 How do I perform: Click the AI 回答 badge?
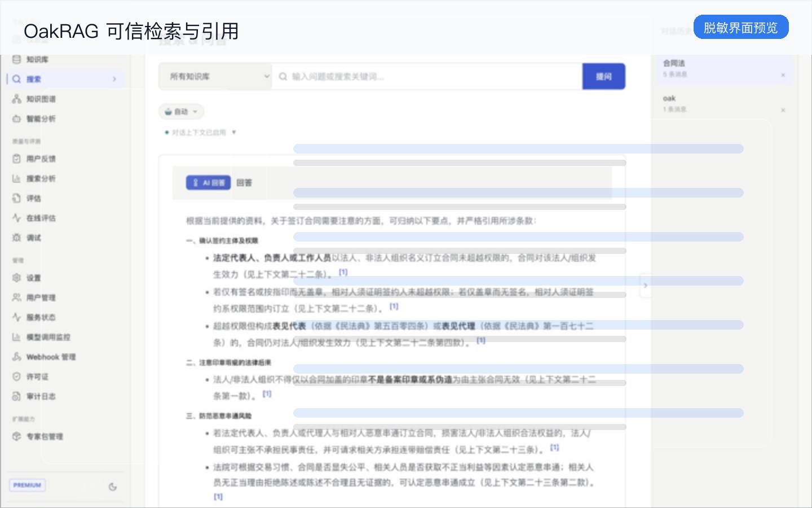[208, 183]
